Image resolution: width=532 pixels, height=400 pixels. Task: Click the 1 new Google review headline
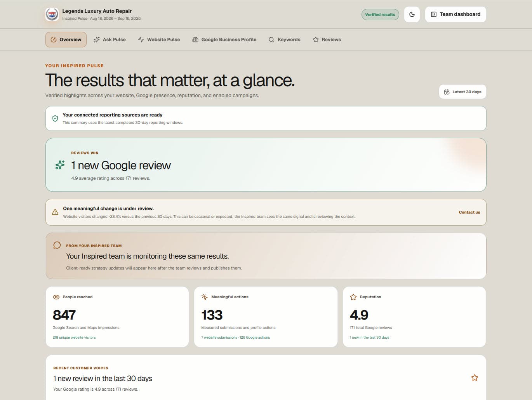click(121, 165)
